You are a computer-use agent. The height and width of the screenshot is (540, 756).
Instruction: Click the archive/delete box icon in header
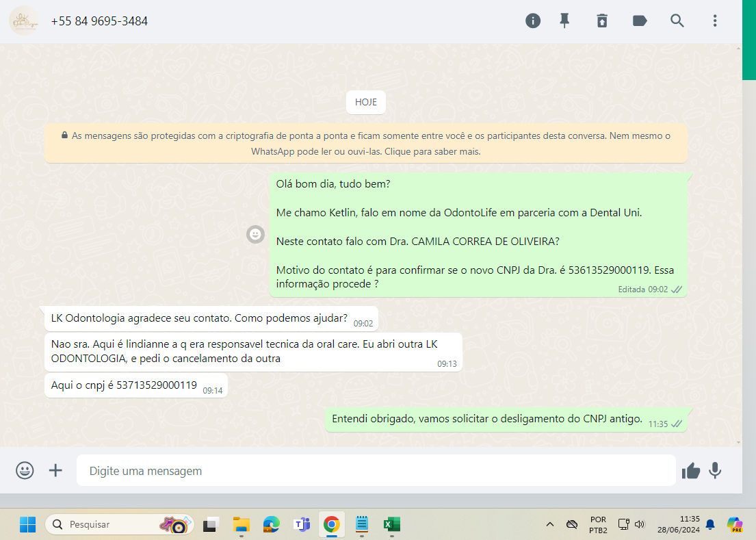coord(602,21)
